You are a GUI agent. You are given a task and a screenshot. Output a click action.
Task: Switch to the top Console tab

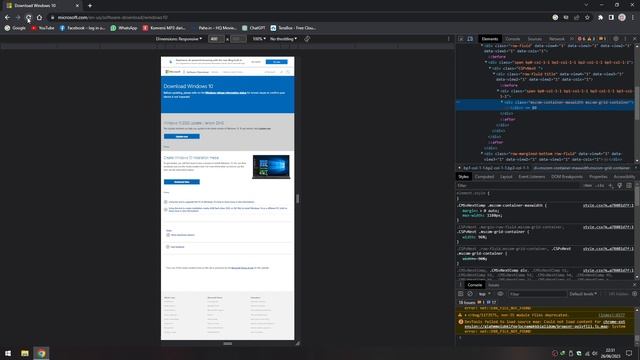pyautogui.click(x=513, y=39)
